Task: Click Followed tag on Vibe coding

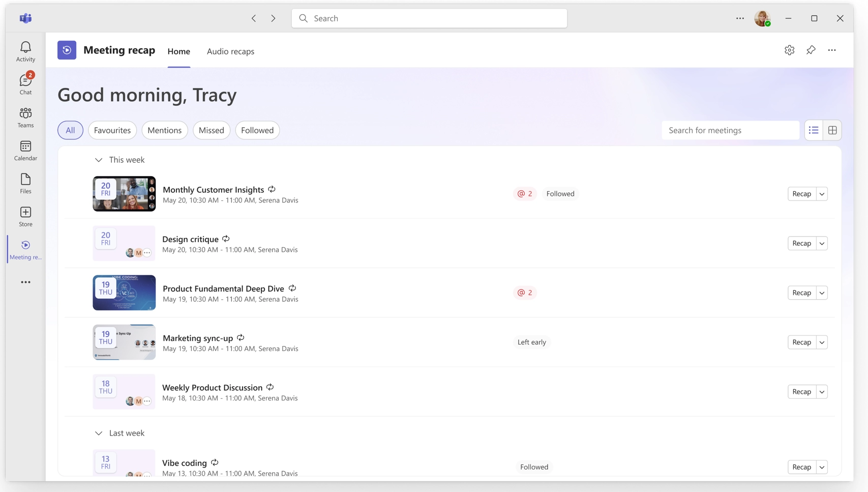Action: point(534,467)
